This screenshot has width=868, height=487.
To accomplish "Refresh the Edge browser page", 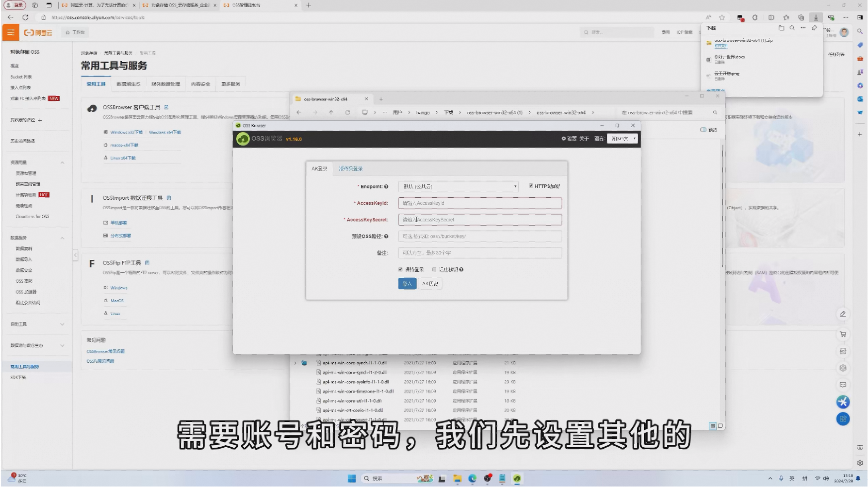I will [x=25, y=17].
